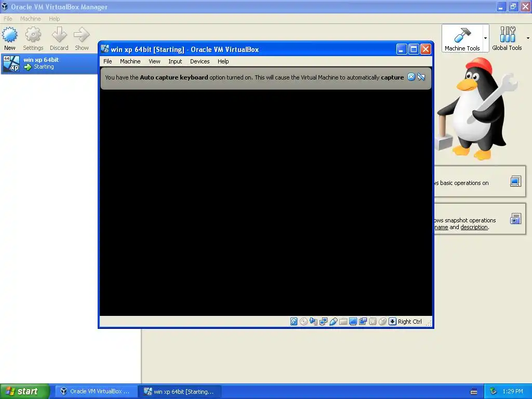Viewport: 532px width, 399px height.
Task: Open the VM window Help menu
Action: coord(223,61)
